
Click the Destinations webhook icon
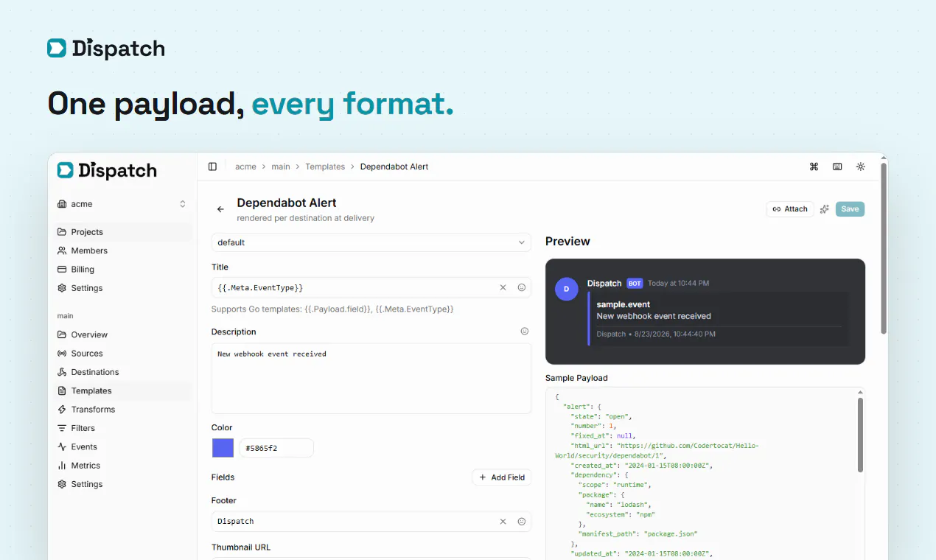pos(62,372)
